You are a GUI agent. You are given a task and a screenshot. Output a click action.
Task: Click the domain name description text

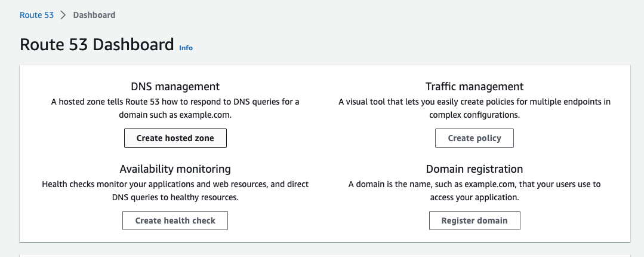pyautogui.click(x=474, y=191)
